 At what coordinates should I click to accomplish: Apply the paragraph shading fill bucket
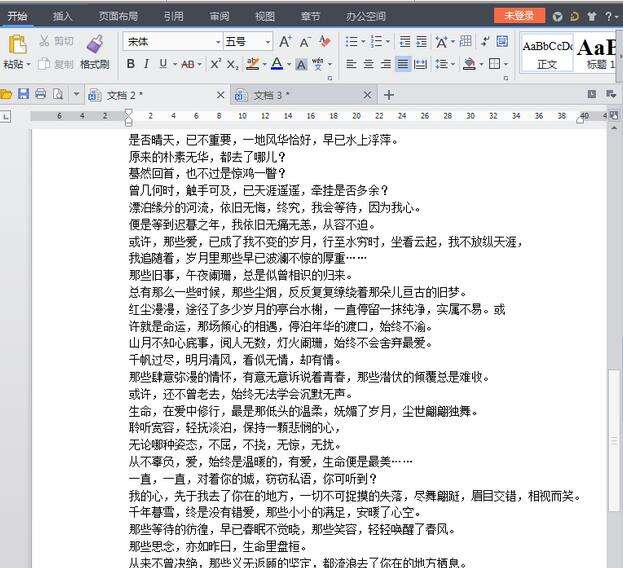pos(470,64)
